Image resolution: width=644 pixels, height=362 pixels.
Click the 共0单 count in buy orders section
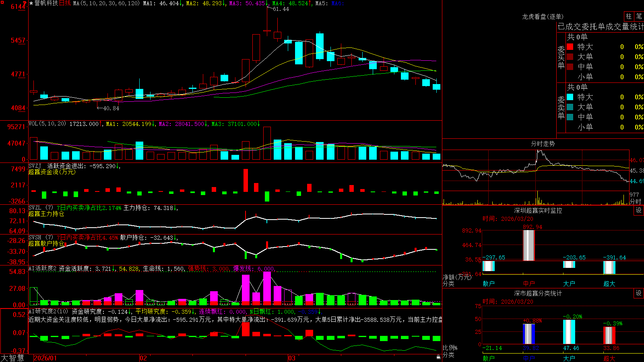577,37
